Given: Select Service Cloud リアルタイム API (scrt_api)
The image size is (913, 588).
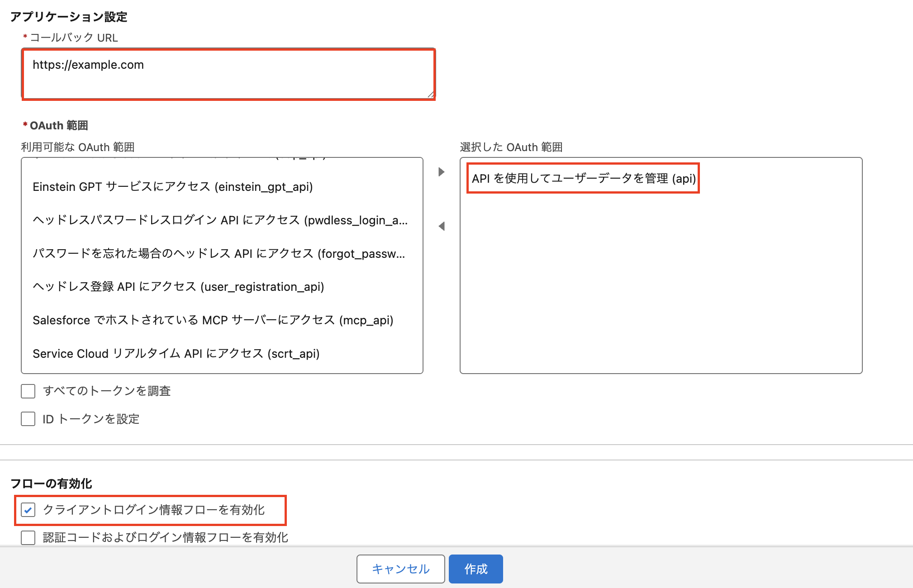Looking at the screenshot, I should tap(176, 354).
